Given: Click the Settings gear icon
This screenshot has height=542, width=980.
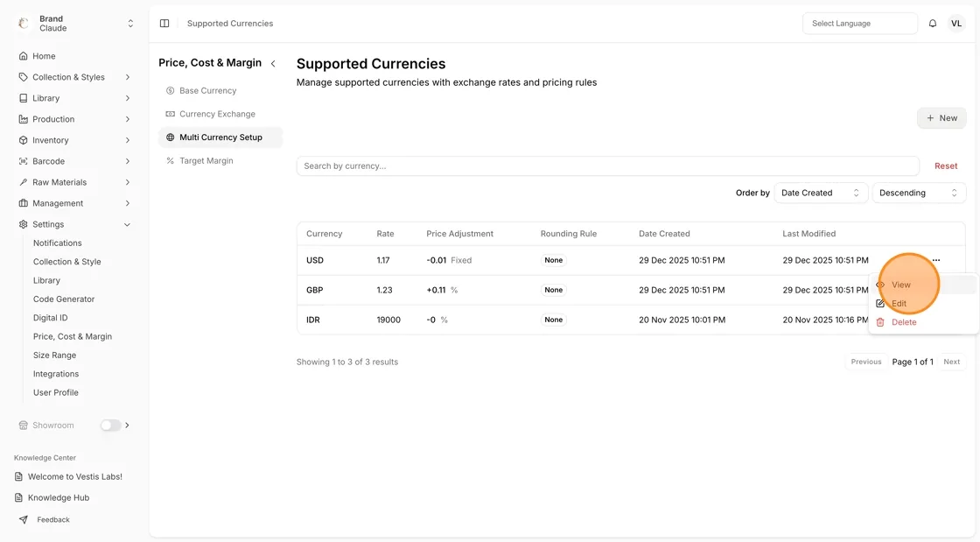Looking at the screenshot, I should 23,224.
